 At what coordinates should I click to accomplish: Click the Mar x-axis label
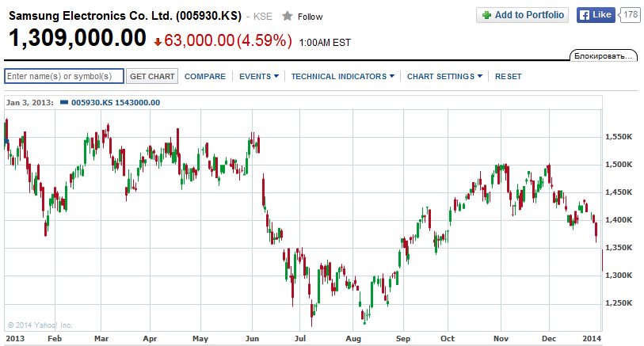[x=101, y=339]
